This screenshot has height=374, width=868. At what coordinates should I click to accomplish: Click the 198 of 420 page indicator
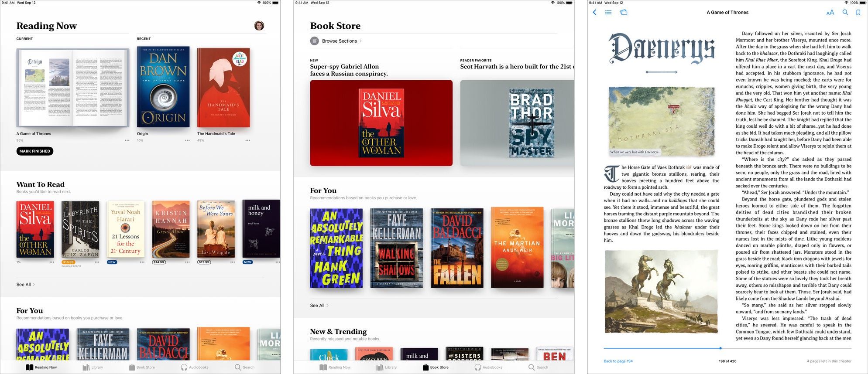[727, 361]
